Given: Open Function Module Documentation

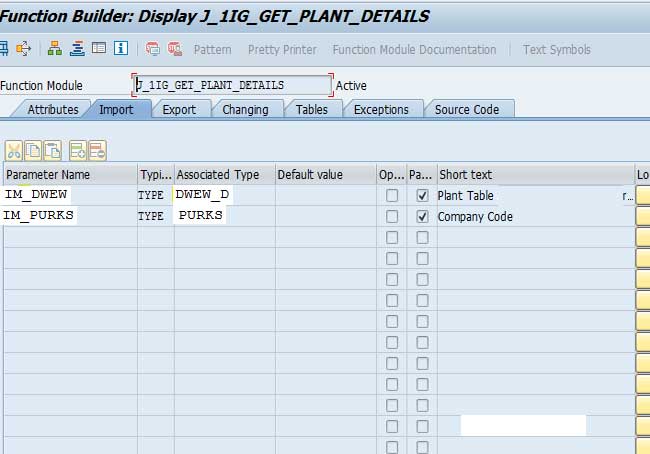Looking at the screenshot, I should click(x=414, y=49).
